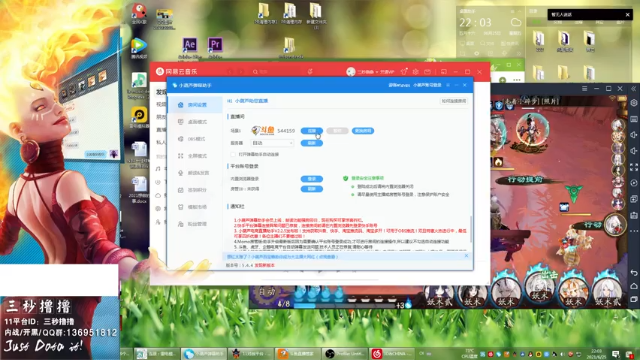
Task: Click the blue refresh button beside server dropdown
Action: click(x=312, y=143)
